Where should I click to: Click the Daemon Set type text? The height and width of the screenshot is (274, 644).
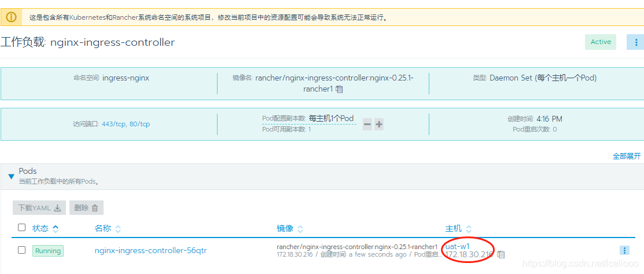[x=543, y=78]
